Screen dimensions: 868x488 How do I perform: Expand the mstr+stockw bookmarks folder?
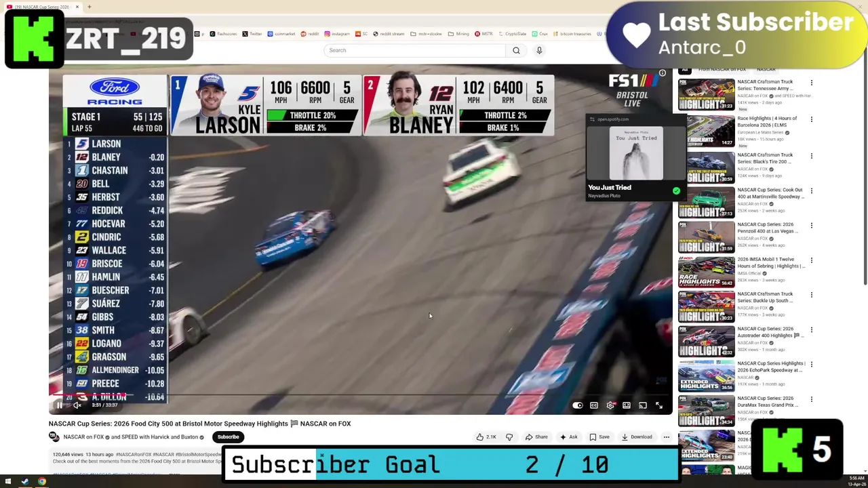[427, 34]
